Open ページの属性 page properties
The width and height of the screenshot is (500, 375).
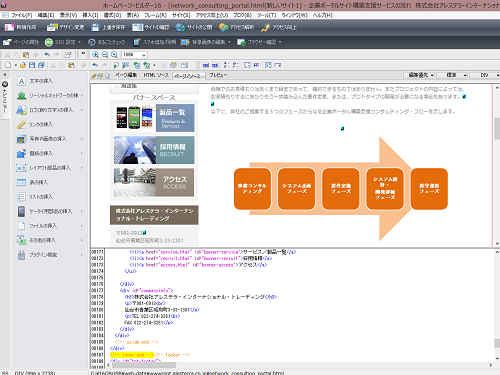click(x=21, y=42)
